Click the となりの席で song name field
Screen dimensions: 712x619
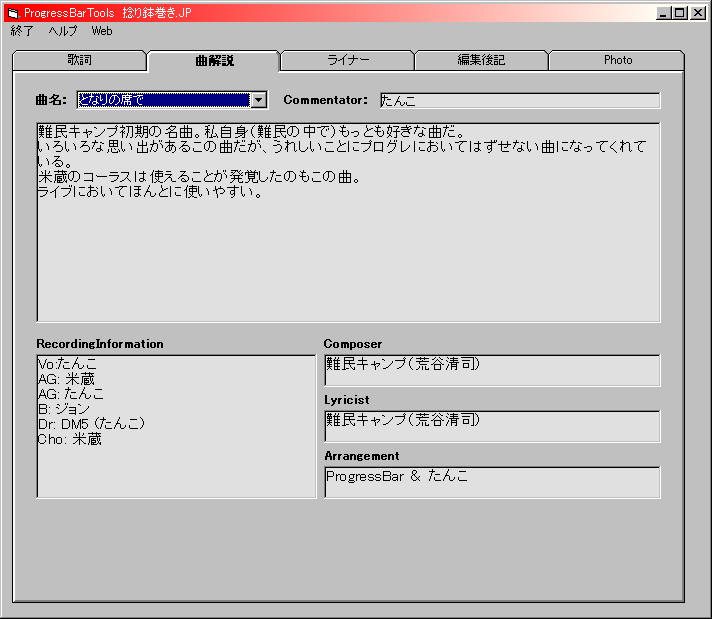pos(164,100)
